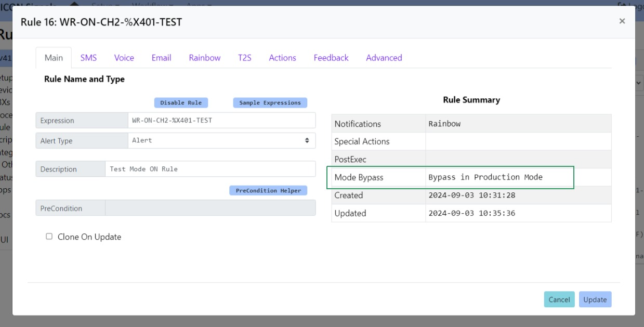Open the Rainbow notification tab

click(204, 57)
